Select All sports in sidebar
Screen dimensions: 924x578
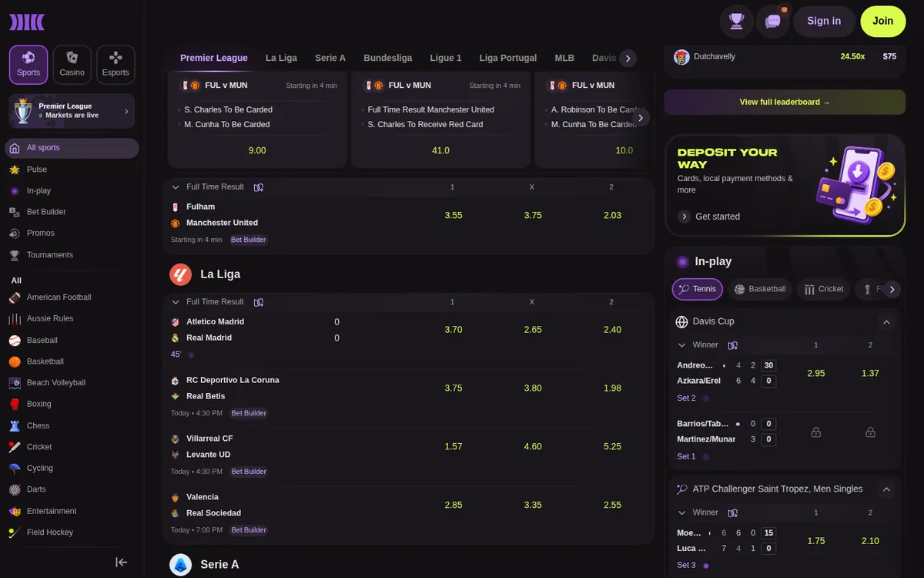[x=72, y=148]
